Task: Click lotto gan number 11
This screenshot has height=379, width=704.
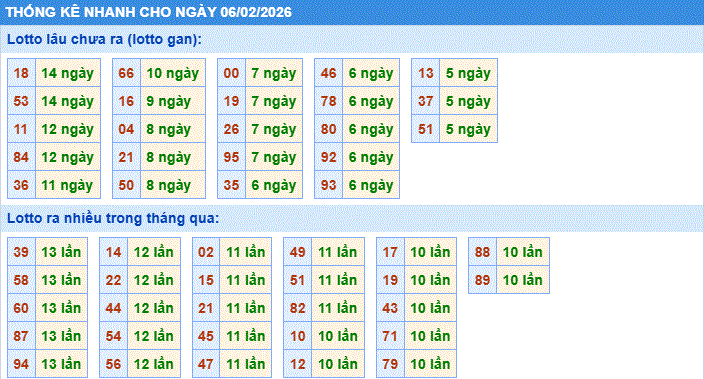Action: tap(21, 129)
